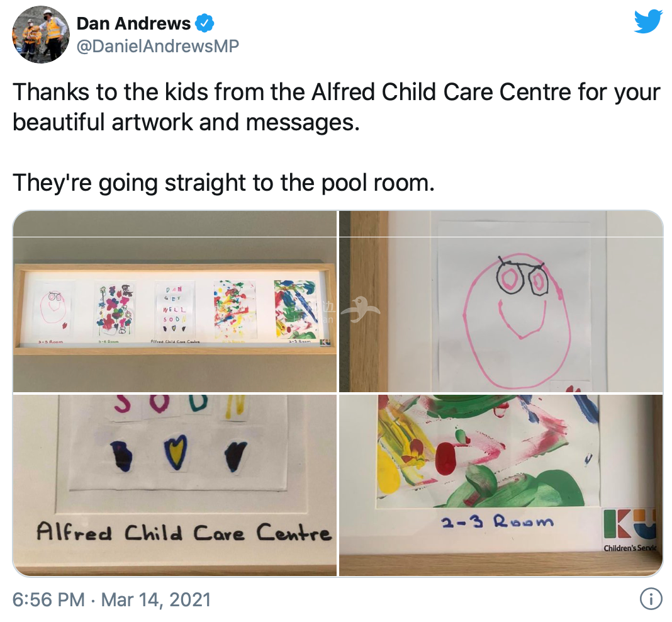Open the 2-3 Room painting photo
The height and width of the screenshot is (622, 672).
click(x=501, y=485)
